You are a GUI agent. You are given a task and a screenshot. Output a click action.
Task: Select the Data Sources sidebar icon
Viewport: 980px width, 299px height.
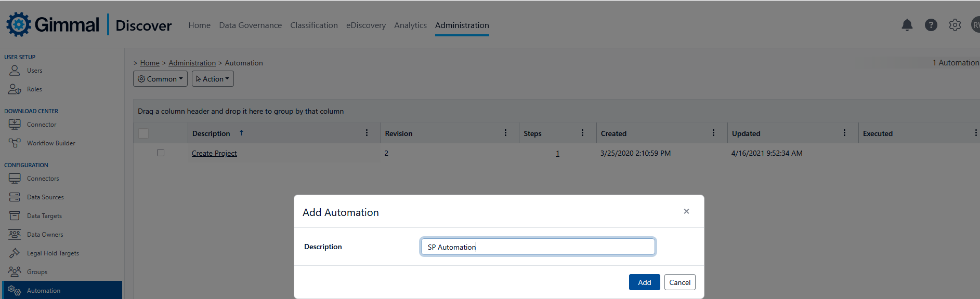(x=15, y=197)
